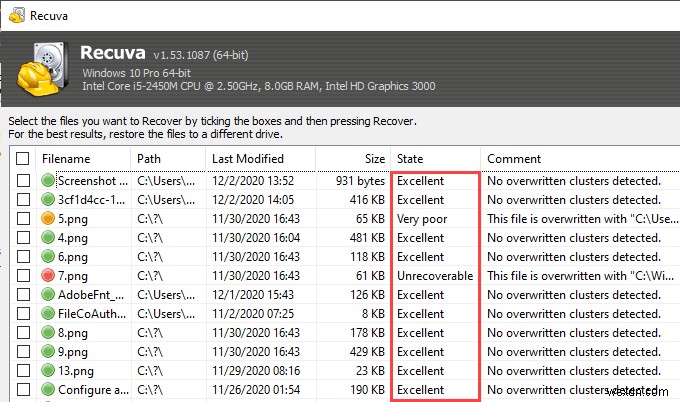
Task: Tick checkbox for Screenshot file row
Action: (x=23, y=180)
